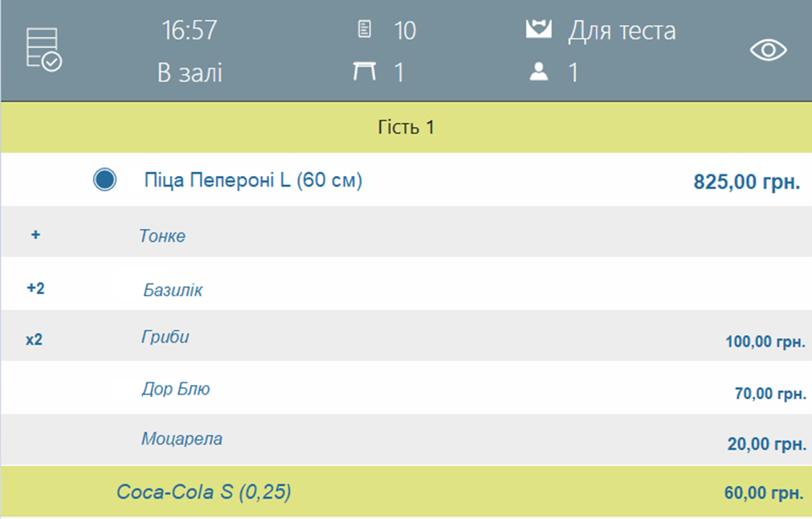Click the x2 quantity marker for Гриби

pyautogui.click(x=35, y=340)
